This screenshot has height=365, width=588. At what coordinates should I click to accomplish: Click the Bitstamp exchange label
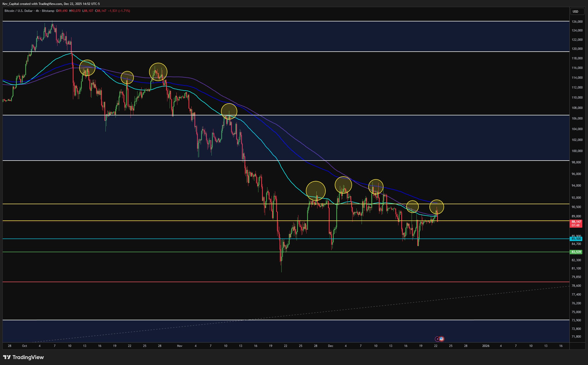click(48, 11)
